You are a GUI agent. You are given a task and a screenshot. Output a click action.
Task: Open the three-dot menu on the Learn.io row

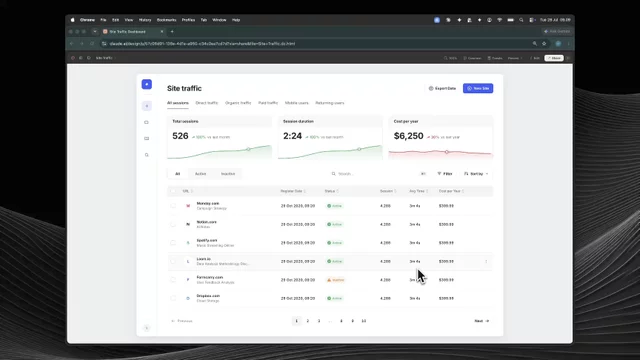[x=486, y=262]
